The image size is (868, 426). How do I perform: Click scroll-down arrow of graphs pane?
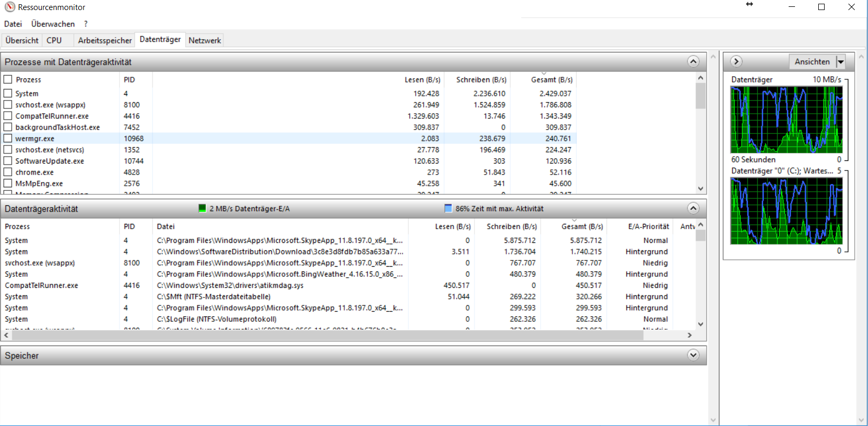861,421
